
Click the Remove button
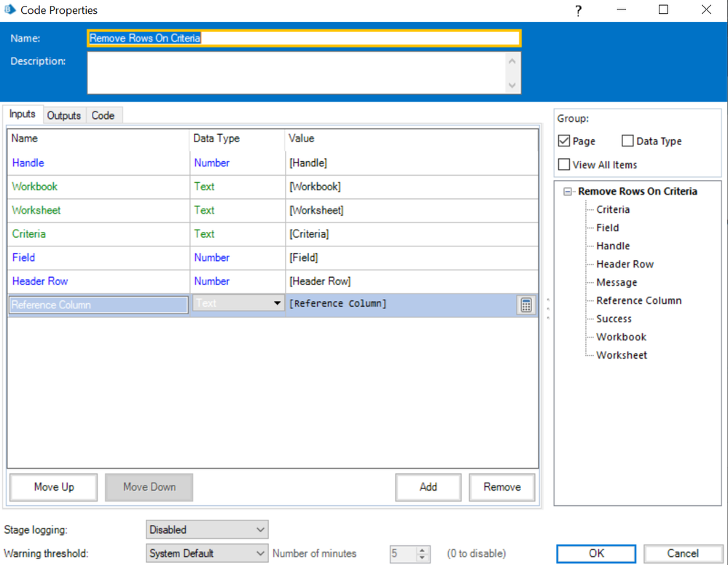point(502,487)
